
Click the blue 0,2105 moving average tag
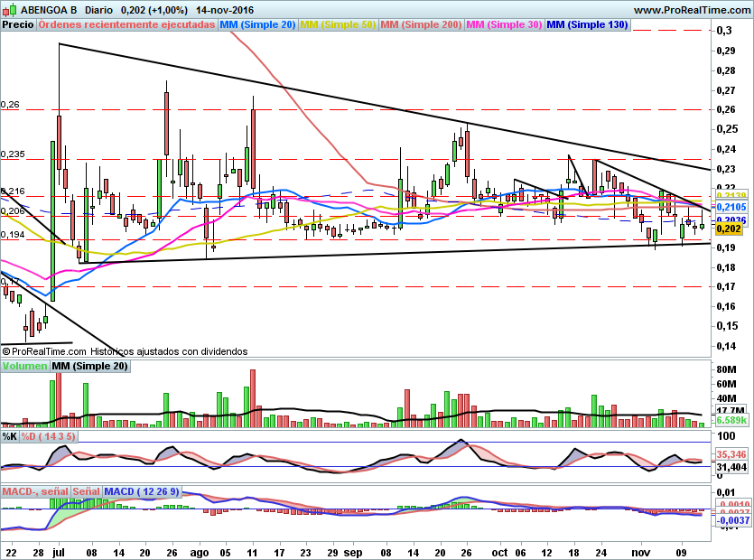click(x=731, y=207)
